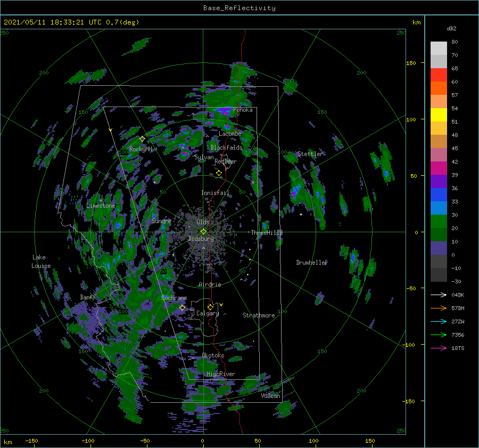
Task: Click the cyan 27ZW arrow icon
Action: coord(439,321)
